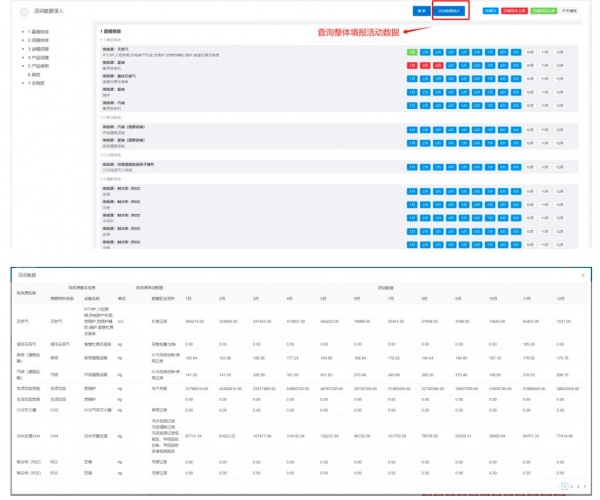Image resolution: width=600 pixels, height=500 pixels.
Task: Click the CO2 raw-material cell in dialog
Action: click(54, 410)
